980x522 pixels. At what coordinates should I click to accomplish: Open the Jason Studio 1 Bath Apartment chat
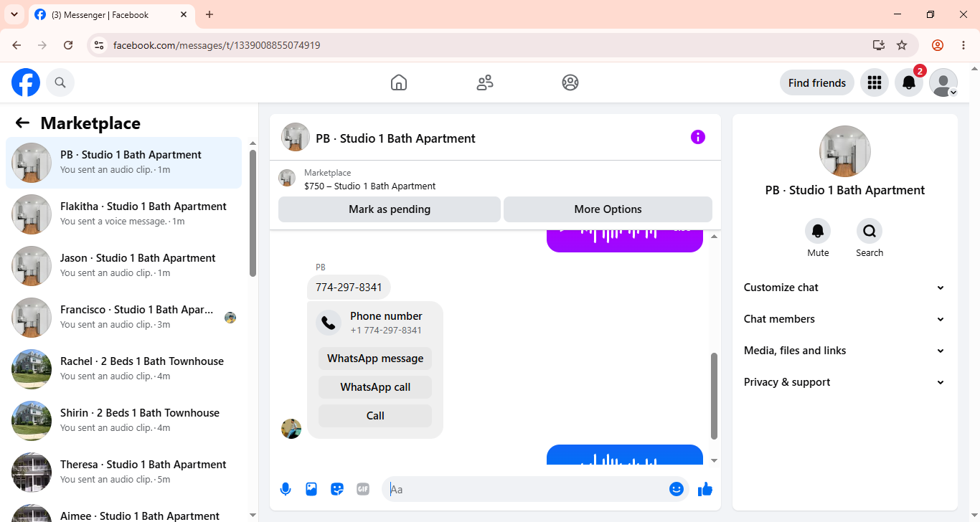(x=124, y=266)
